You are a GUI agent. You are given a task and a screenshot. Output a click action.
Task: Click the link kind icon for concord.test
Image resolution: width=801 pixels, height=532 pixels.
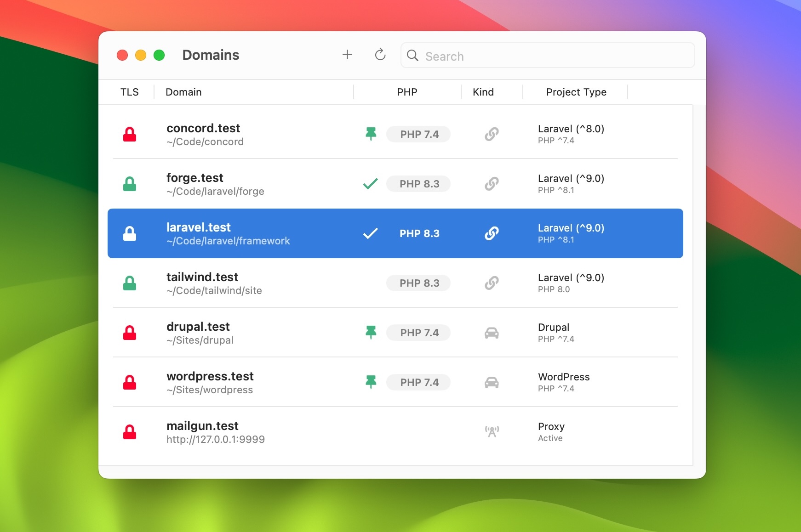tap(492, 134)
